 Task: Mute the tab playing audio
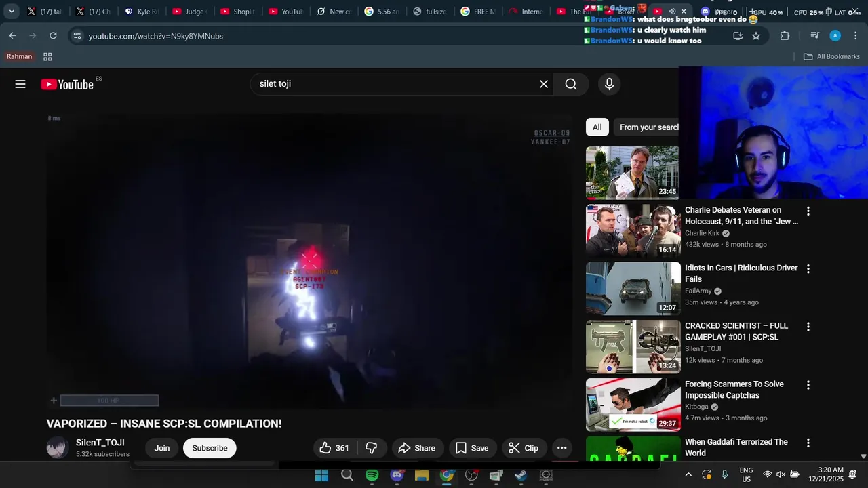click(672, 12)
